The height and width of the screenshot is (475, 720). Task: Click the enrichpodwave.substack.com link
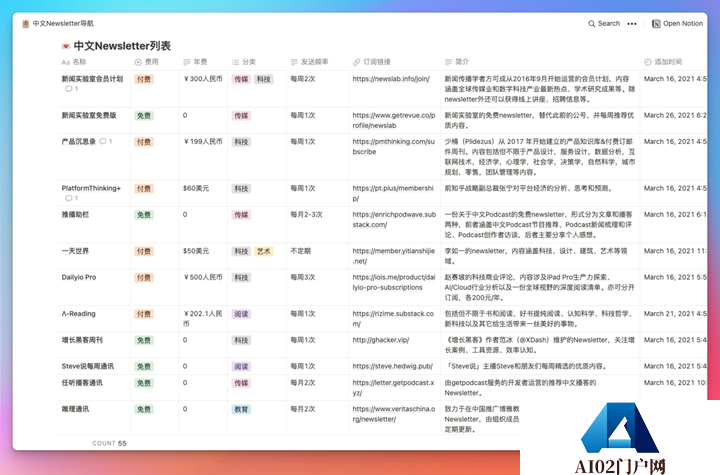pos(394,220)
